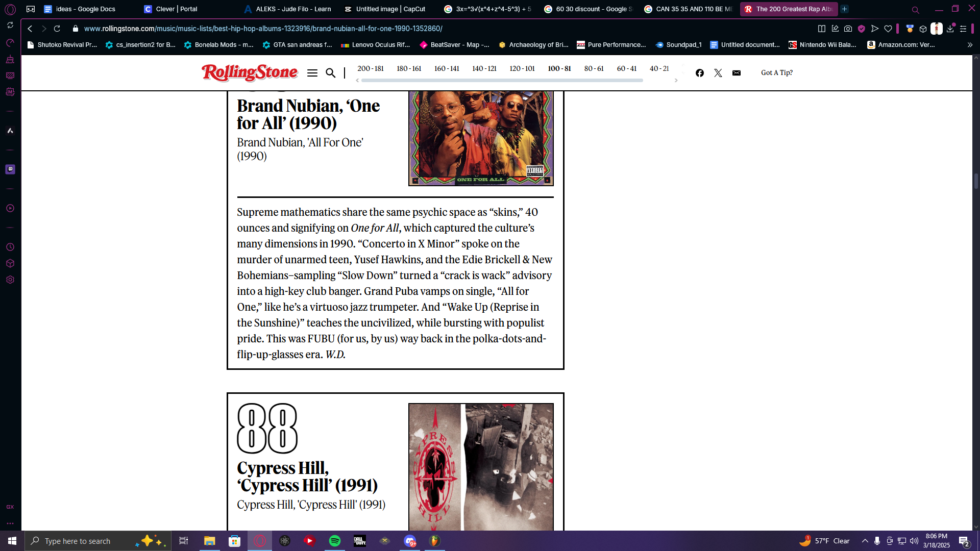The image size is (980, 551).
Task: Click the privacy shield icon in address bar
Action: point(862,29)
